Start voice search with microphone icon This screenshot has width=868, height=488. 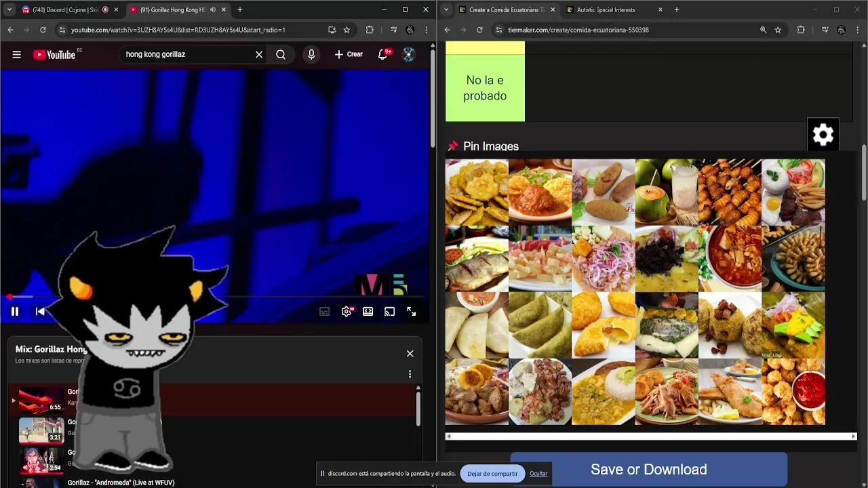tap(311, 55)
